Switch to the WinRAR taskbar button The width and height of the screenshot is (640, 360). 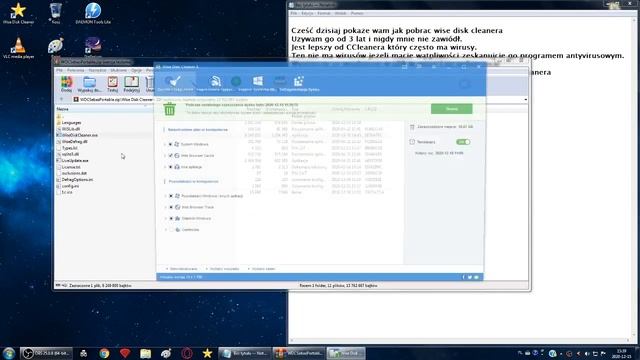299,353
